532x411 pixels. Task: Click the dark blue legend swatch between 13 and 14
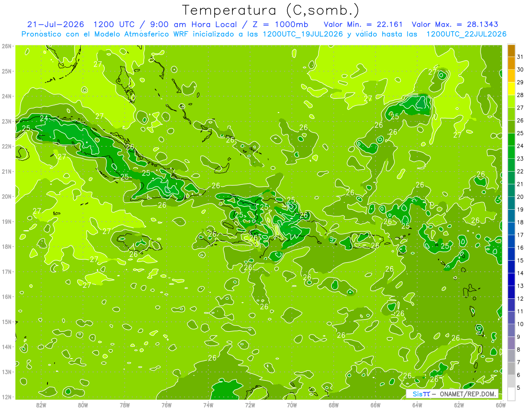[511, 280]
